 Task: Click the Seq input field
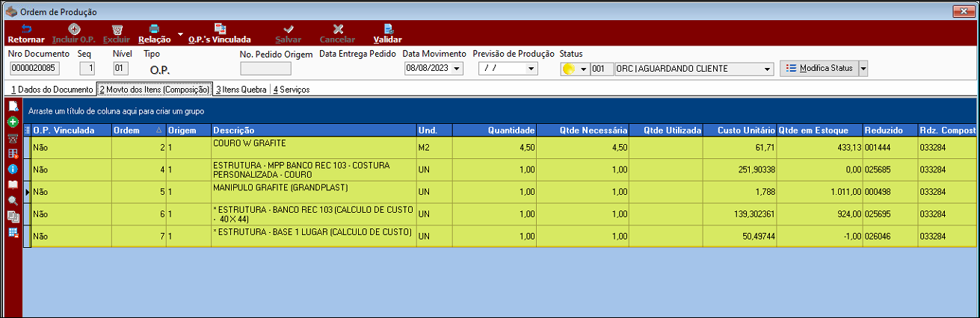(87, 69)
